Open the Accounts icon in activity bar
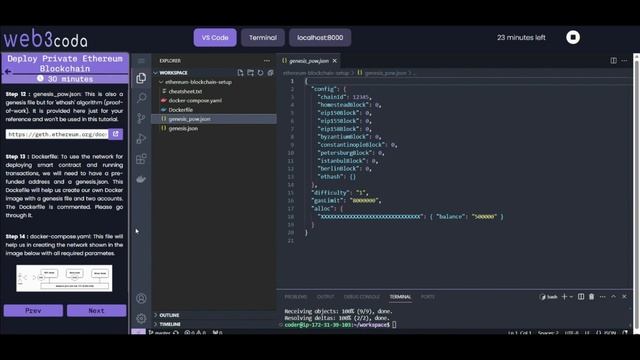The width and height of the screenshot is (640, 360). [141, 298]
